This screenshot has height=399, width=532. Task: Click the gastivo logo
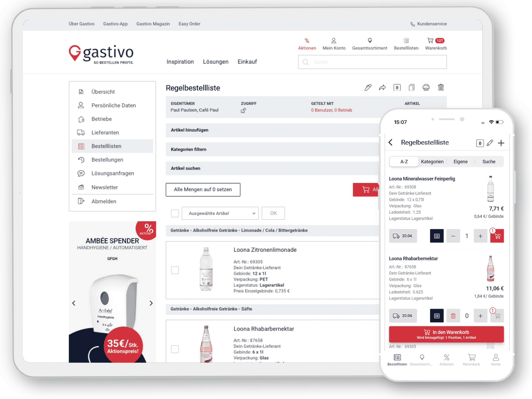[101, 54]
